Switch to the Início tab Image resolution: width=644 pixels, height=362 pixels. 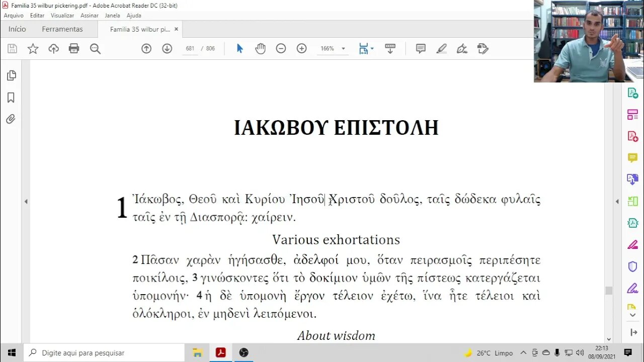17,29
